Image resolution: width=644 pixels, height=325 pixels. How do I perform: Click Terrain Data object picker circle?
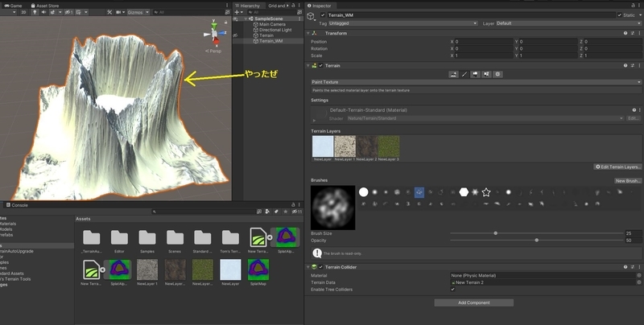pyautogui.click(x=639, y=282)
